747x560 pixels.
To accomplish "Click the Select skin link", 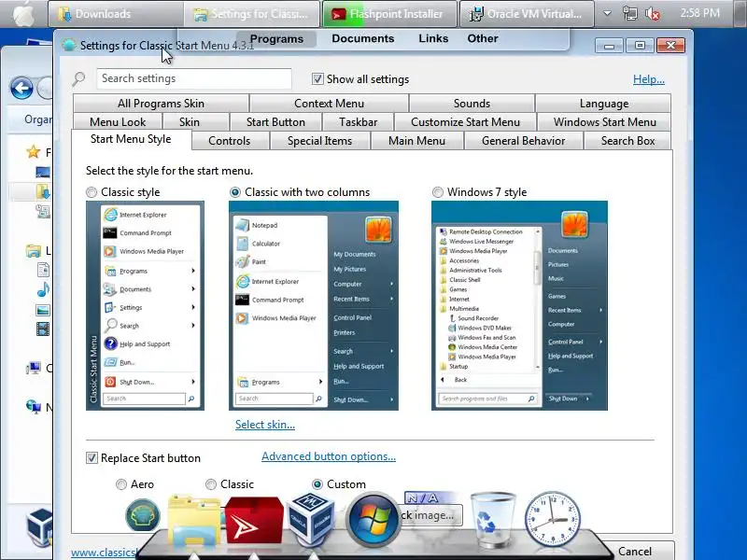I will click(265, 425).
